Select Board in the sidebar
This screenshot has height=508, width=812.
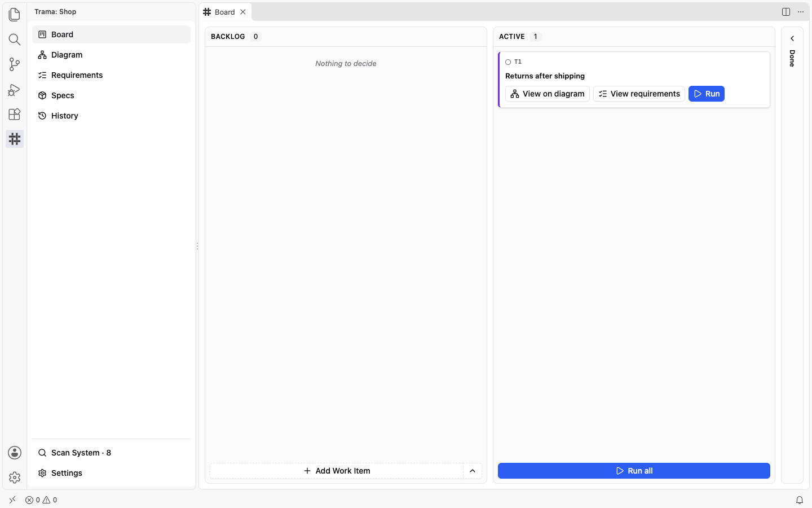point(112,34)
